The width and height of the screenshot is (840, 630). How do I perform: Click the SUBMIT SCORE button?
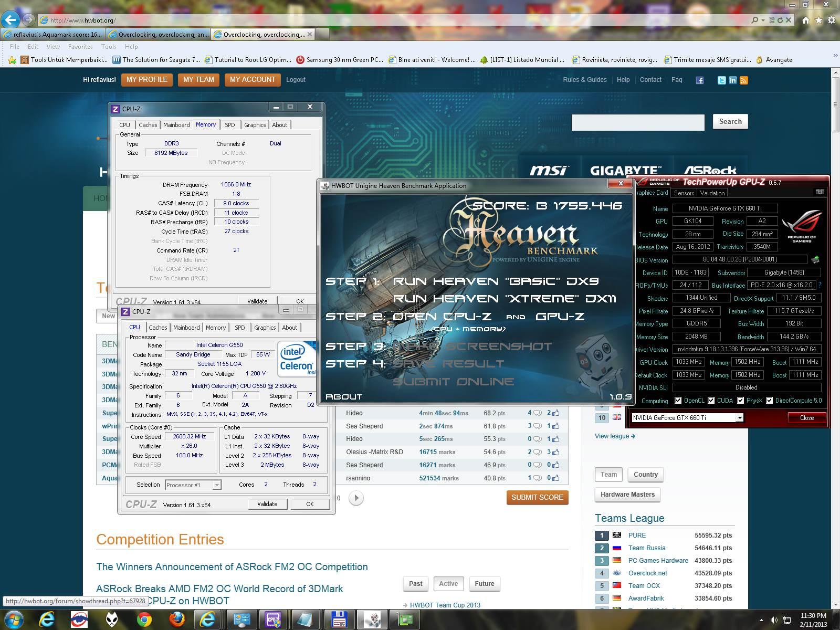click(x=537, y=497)
